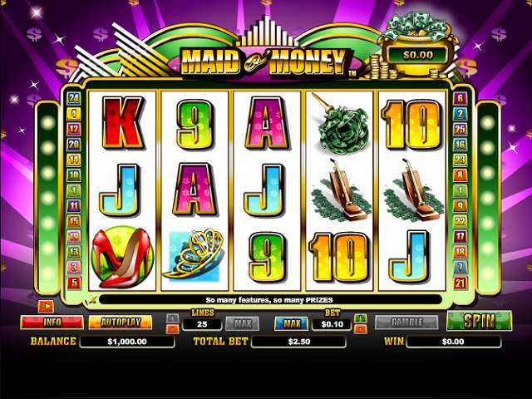This screenshot has height=399, width=532.
Task: Hit the green SPIN button
Action: point(479,321)
